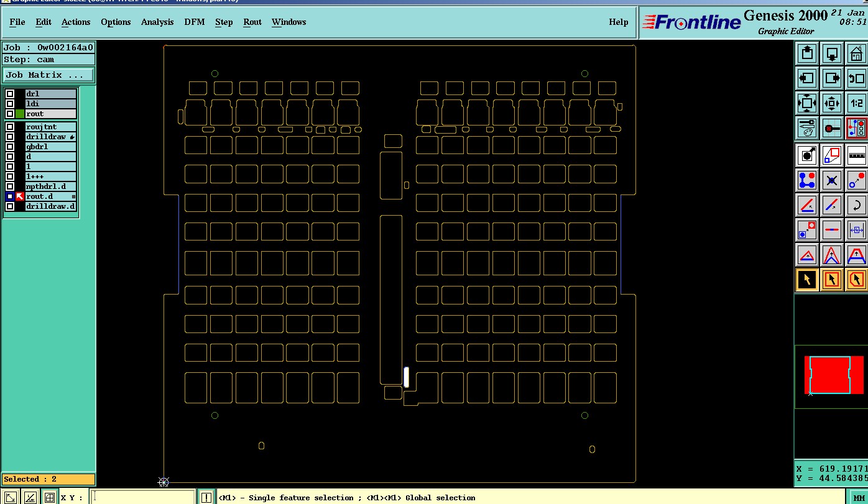Open the wrench and palette settings icon

807,128
